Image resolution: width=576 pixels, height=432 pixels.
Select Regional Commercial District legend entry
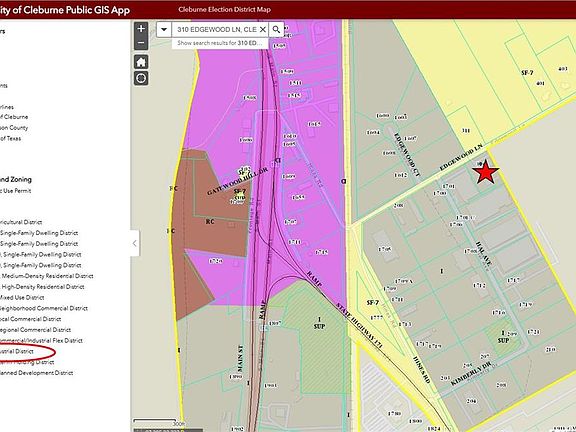pyautogui.click(x=35, y=330)
